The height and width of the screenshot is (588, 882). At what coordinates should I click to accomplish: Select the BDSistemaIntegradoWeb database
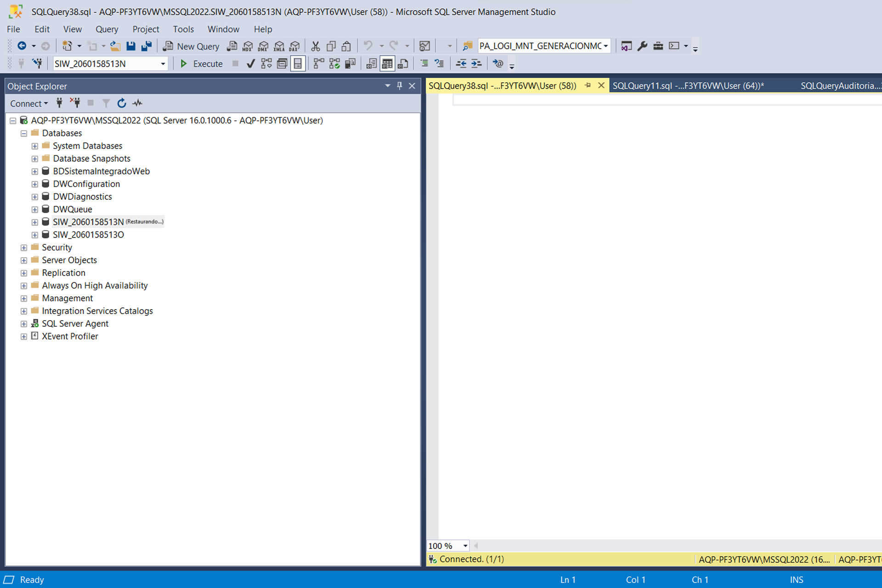[x=101, y=171]
